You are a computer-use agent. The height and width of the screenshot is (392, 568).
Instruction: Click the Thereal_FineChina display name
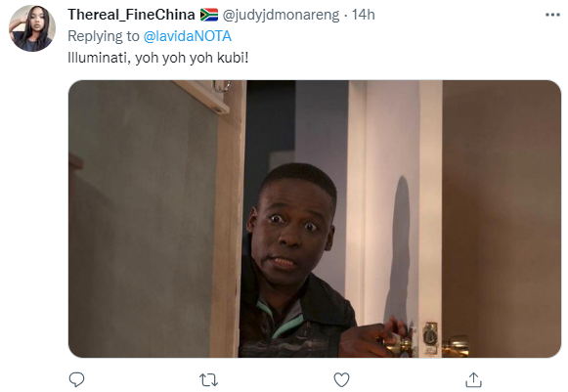(x=131, y=15)
